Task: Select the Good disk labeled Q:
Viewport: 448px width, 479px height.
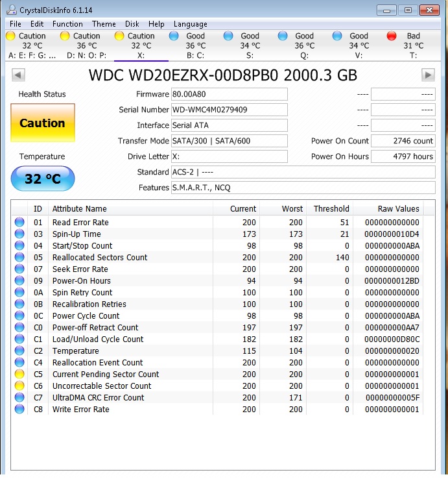Action: click(296, 45)
